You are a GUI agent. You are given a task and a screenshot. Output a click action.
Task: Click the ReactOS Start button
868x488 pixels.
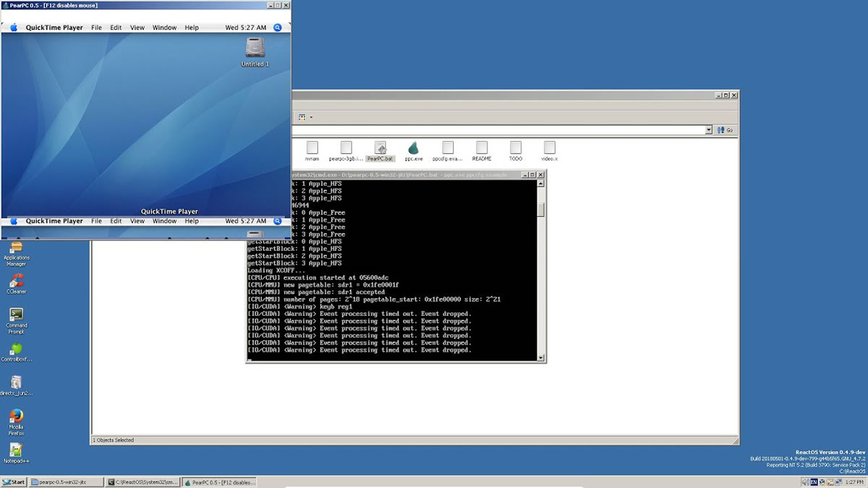pyautogui.click(x=14, y=481)
